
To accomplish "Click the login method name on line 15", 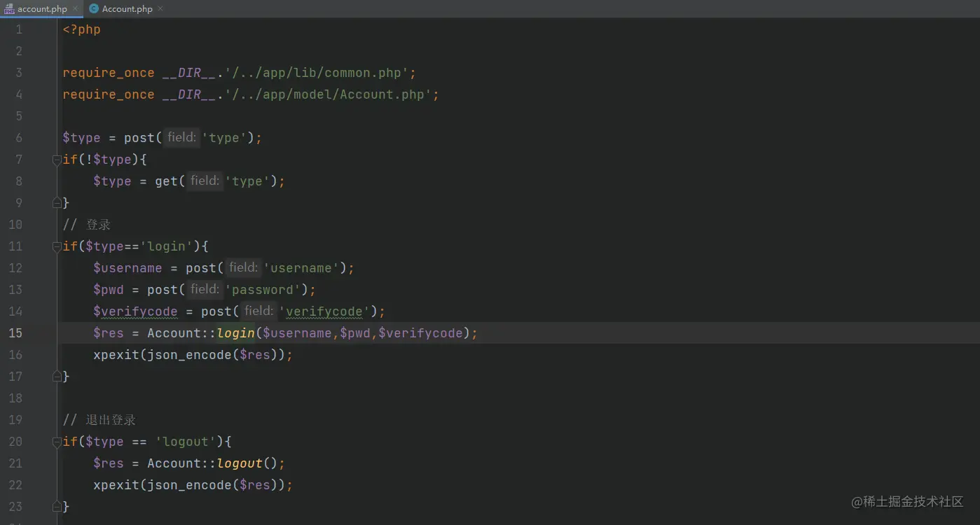I will click(235, 333).
